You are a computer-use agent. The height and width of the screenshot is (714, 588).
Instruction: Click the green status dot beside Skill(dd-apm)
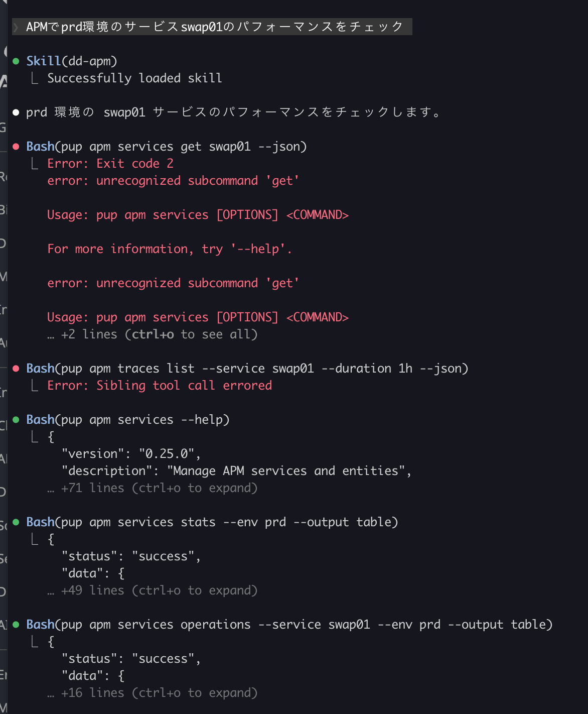(x=16, y=61)
